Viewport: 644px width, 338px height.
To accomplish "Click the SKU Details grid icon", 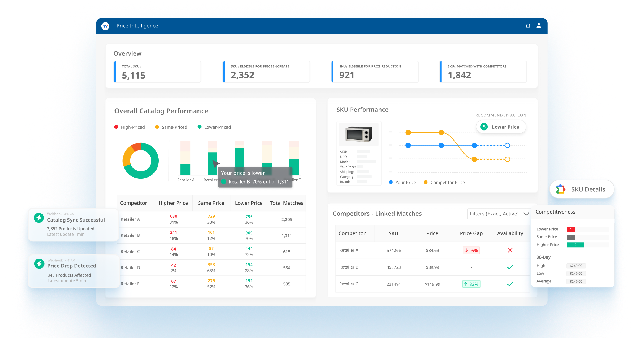I will click(x=561, y=189).
